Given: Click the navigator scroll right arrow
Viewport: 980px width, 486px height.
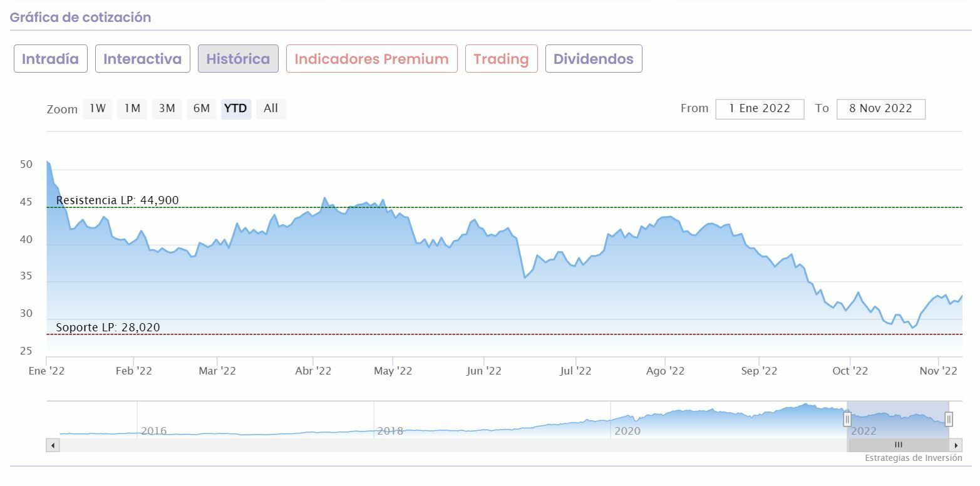Looking at the screenshot, I should tap(956, 445).
